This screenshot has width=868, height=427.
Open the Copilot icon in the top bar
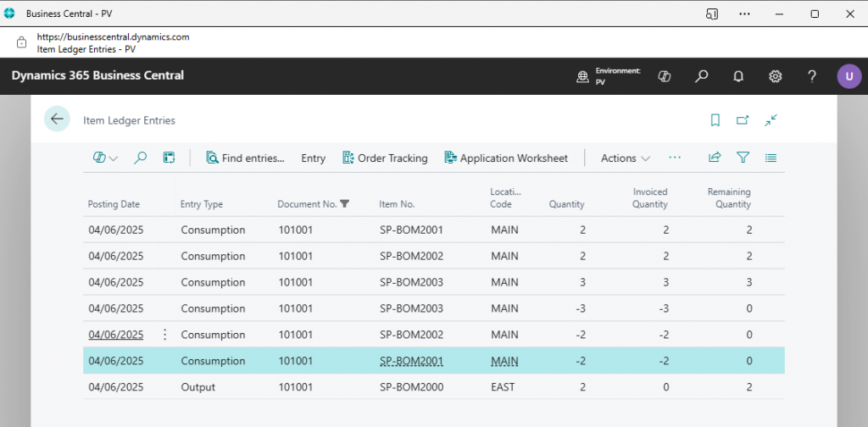pos(665,76)
